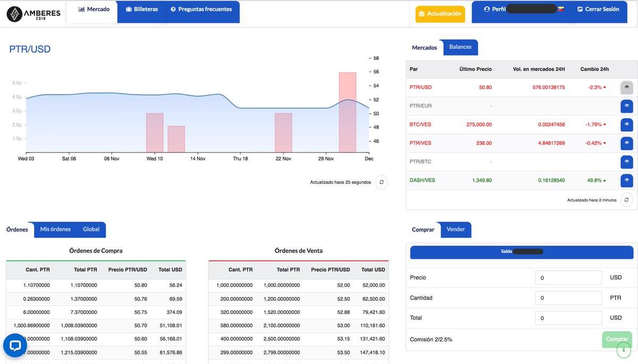Click the Órdenes de Venta heading
This screenshot has height=364, width=638.
299,250
